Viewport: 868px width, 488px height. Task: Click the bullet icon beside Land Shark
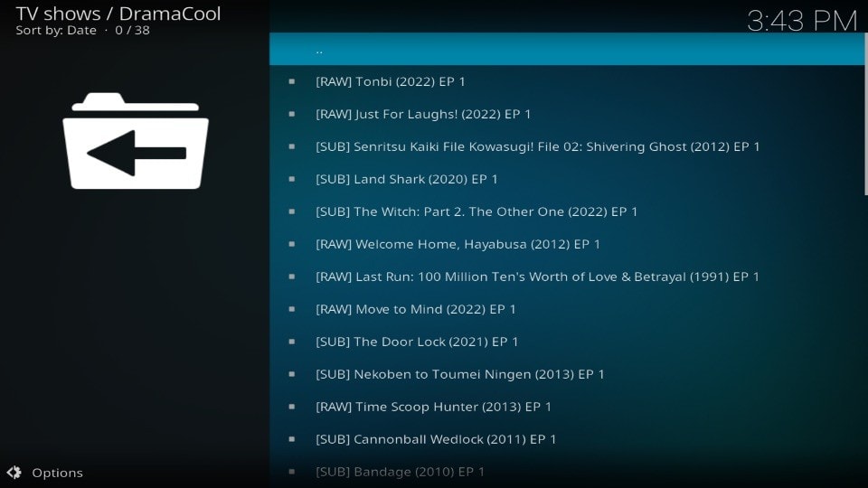tap(292, 179)
